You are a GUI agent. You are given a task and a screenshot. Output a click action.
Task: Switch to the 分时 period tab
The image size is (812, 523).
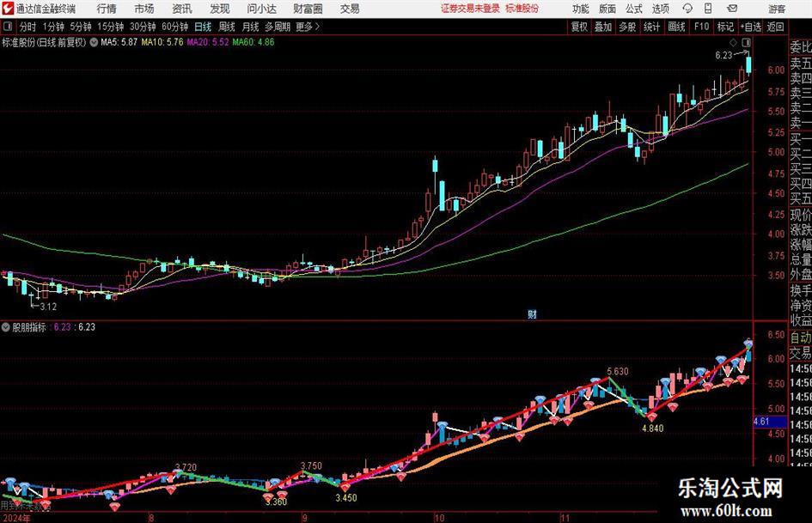28,27
